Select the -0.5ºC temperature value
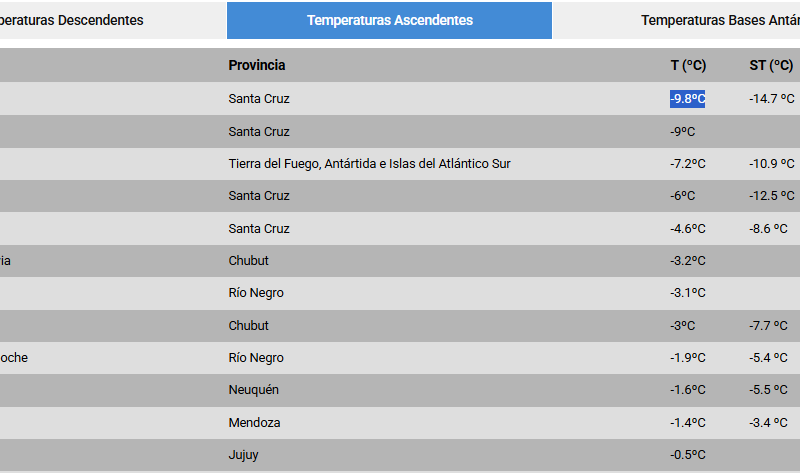The image size is (800, 473). click(x=688, y=455)
